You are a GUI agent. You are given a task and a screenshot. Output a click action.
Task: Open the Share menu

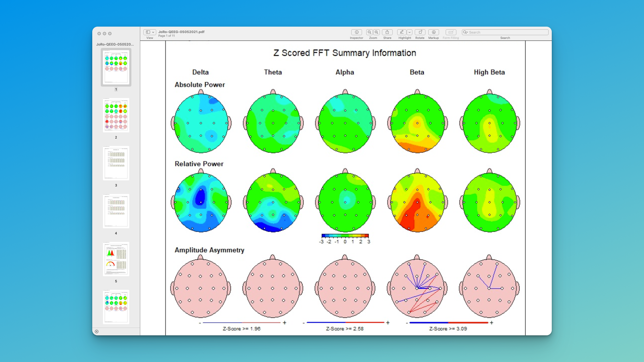tap(387, 32)
